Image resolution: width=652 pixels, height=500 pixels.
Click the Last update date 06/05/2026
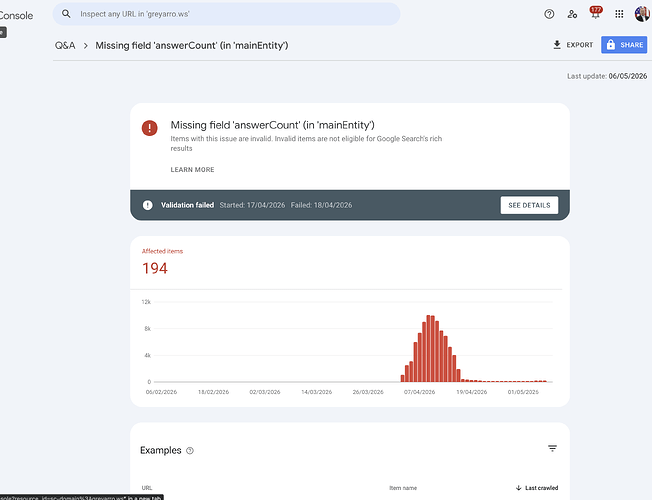[x=627, y=76]
